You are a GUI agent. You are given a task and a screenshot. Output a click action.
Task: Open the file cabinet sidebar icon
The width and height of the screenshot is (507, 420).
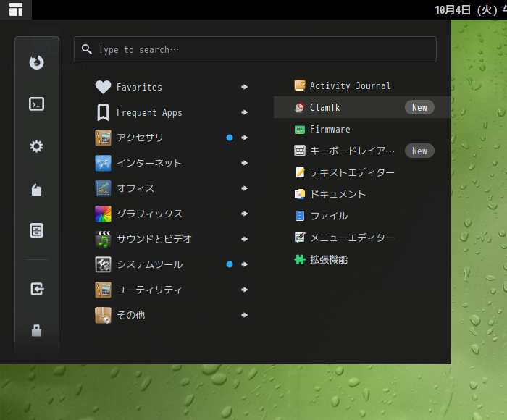click(36, 230)
